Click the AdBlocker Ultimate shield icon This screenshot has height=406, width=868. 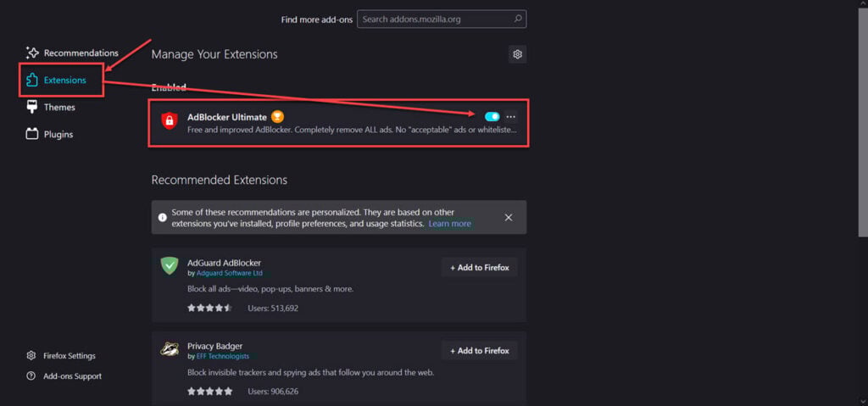click(169, 120)
